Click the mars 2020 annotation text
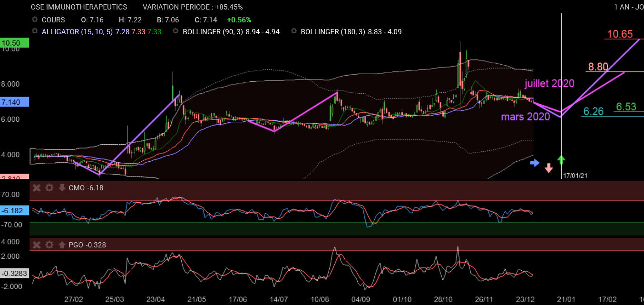Screen dimensions: 644x305 point(526,117)
